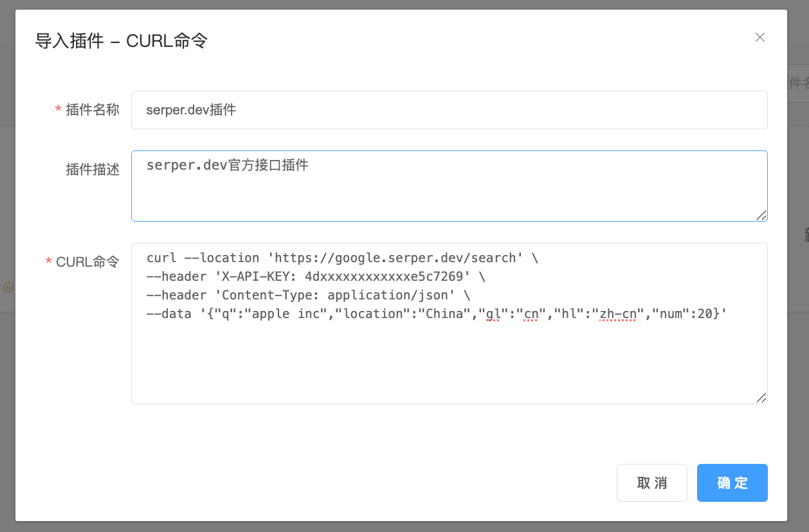The width and height of the screenshot is (809, 532).
Task: Focus the plugin description textarea
Action: click(449, 186)
